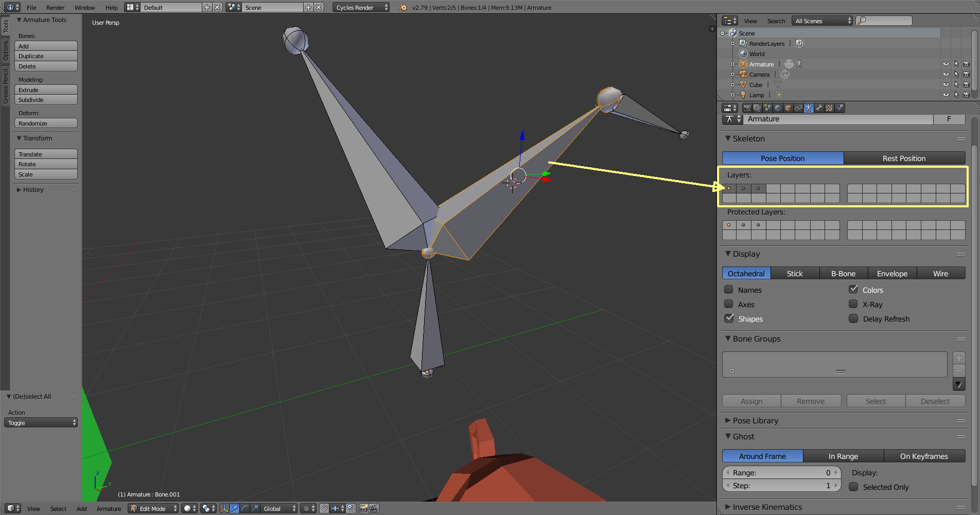Disable the Colors checkbox under Display
The image size is (980, 515).
pyautogui.click(x=853, y=289)
